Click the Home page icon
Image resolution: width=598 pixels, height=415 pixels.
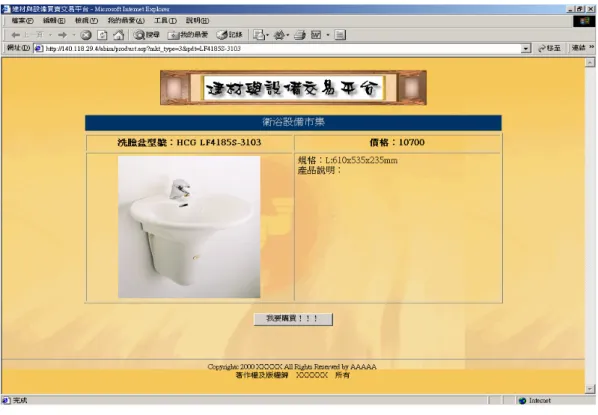[x=119, y=35]
